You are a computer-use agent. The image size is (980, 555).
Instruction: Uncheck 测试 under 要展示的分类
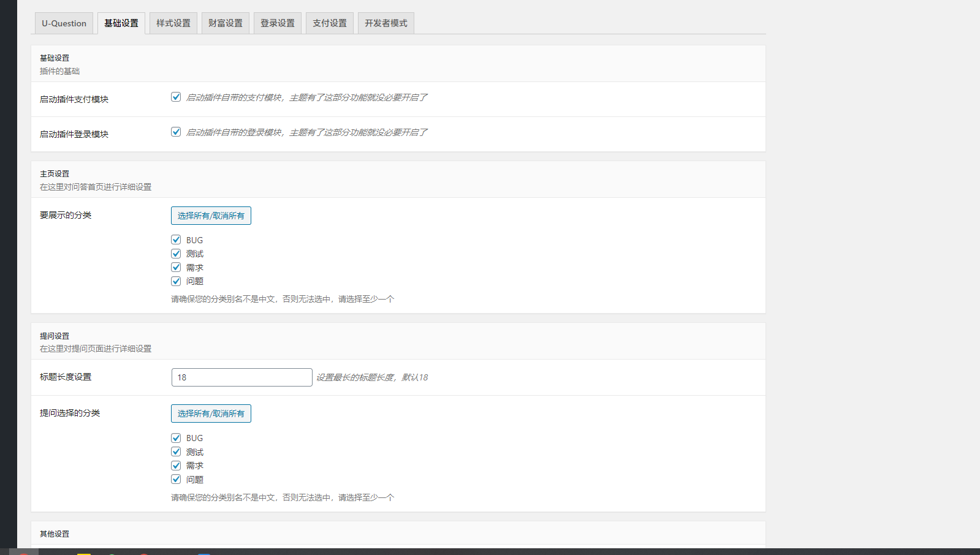coord(176,254)
